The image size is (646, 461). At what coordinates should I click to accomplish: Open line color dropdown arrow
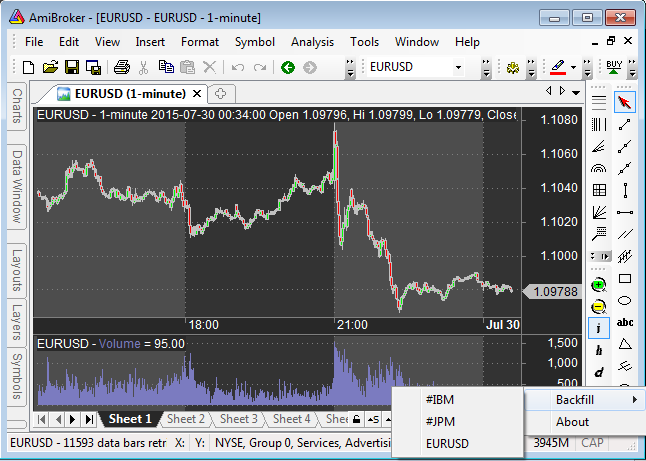pyautogui.click(x=573, y=67)
